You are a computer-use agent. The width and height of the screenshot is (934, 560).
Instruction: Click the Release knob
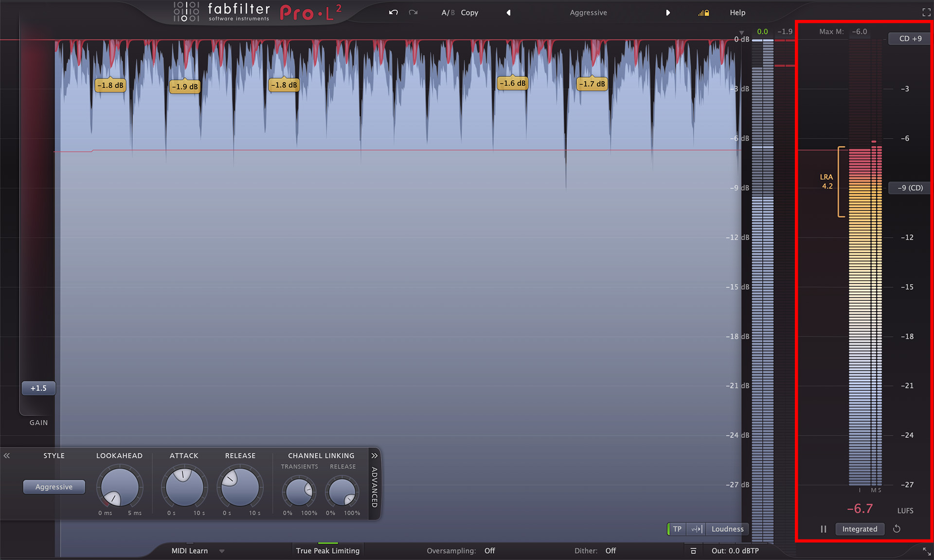(x=240, y=487)
